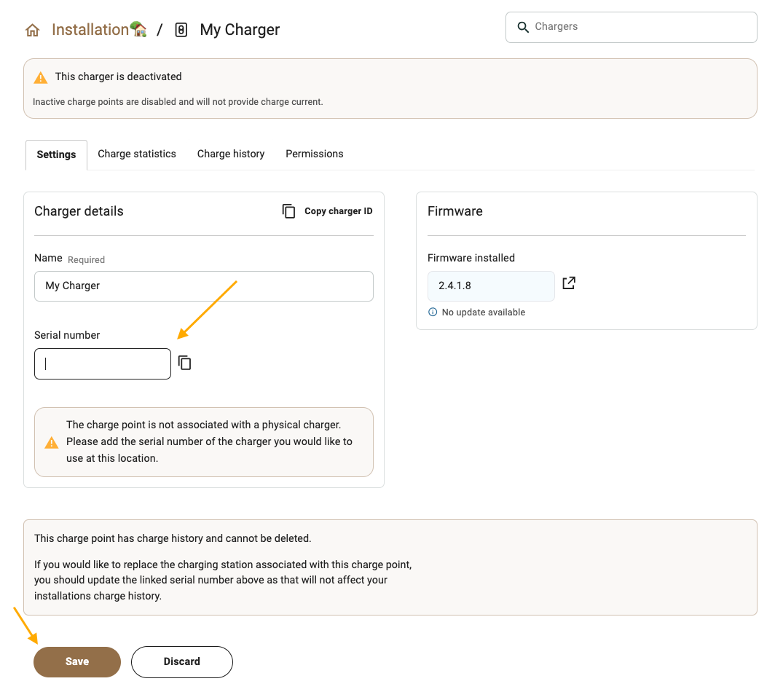This screenshot has width=783, height=700.
Task: Open the Charge statistics tab
Action: [137, 154]
